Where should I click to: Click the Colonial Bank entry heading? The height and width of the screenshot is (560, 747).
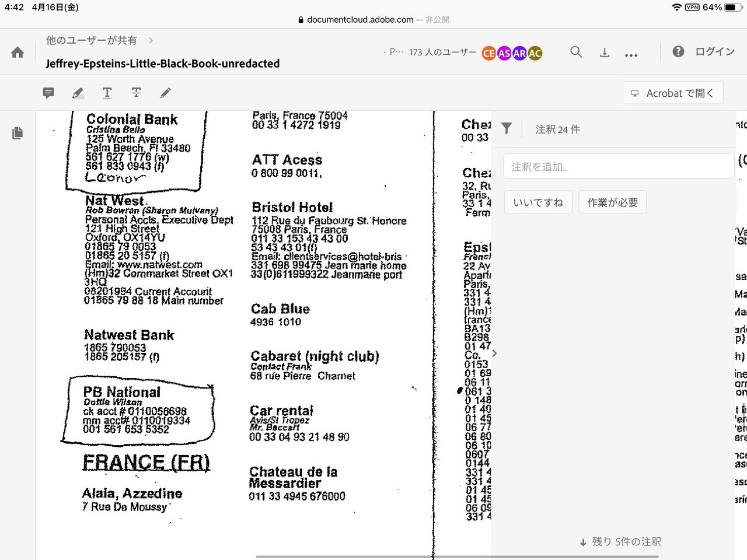pos(132,120)
